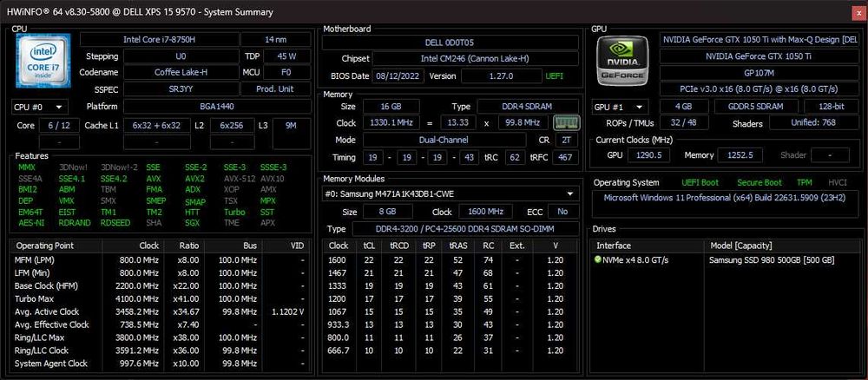Click the Stepping U0 value

pos(181,56)
